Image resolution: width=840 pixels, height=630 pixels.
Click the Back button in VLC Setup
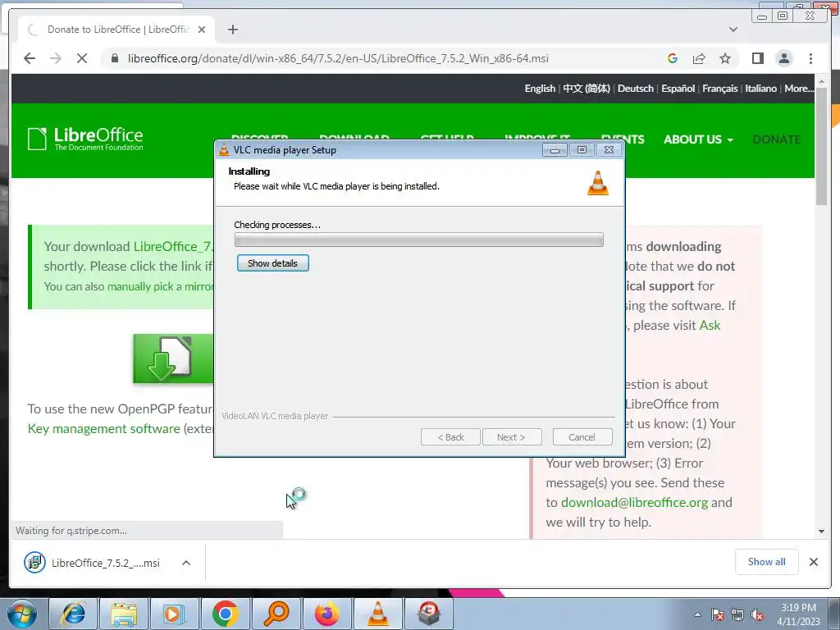[x=450, y=437]
